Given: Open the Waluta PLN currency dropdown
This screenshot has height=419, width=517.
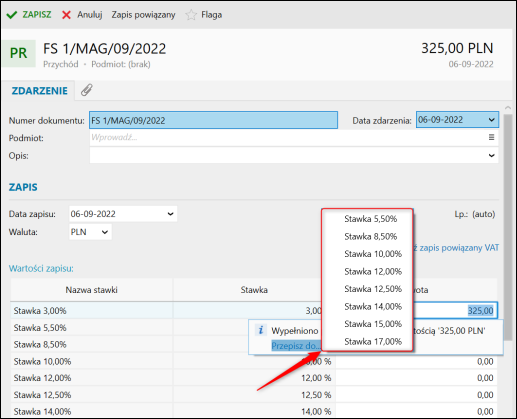Looking at the screenshot, I should click(105, 232).
